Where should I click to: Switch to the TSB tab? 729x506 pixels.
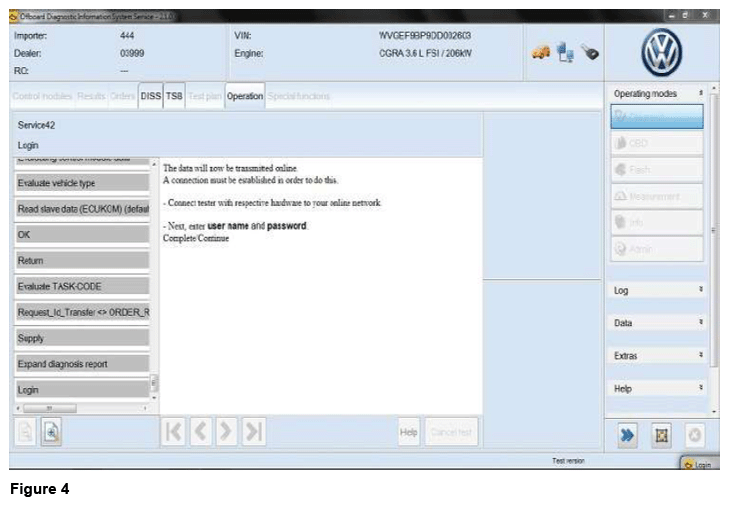coord(174,96)
